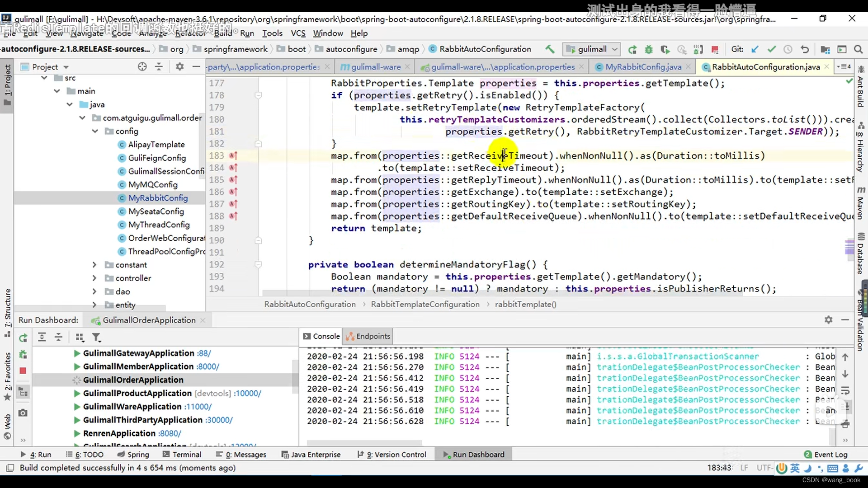Open the Spring tool window
868x488 pixels.
(x=133, y=455)
